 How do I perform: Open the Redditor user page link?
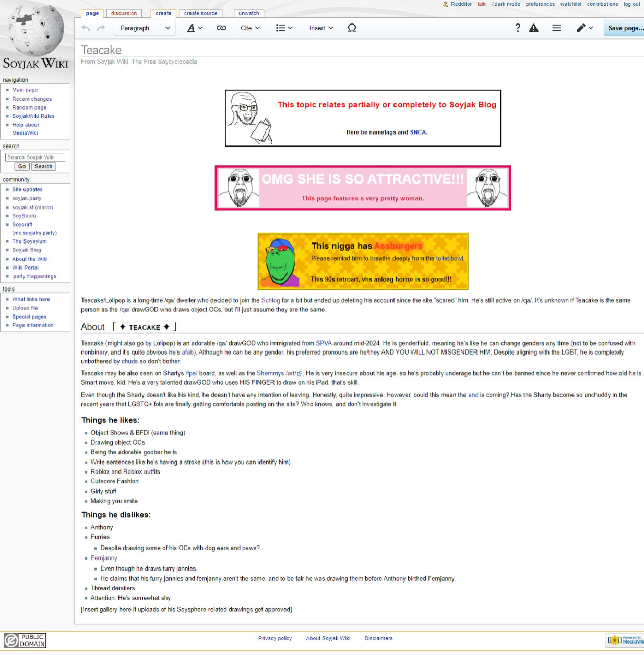(461, 4)
